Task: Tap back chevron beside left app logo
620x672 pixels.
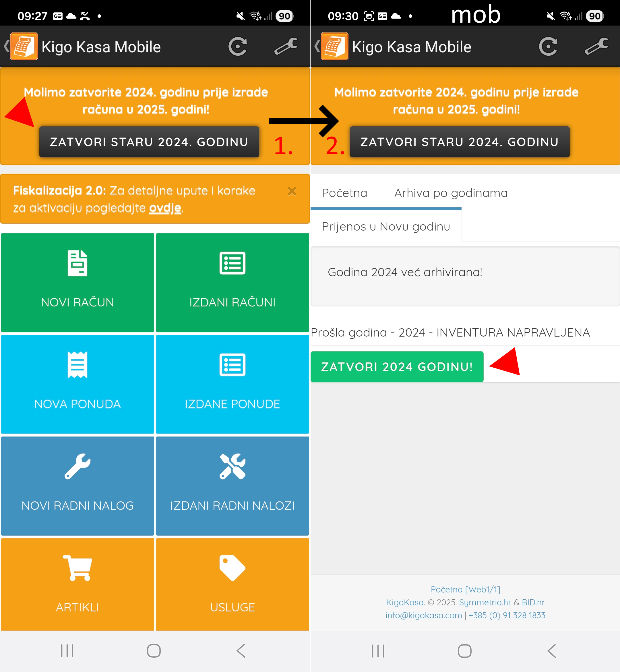Action: [6, 46]
